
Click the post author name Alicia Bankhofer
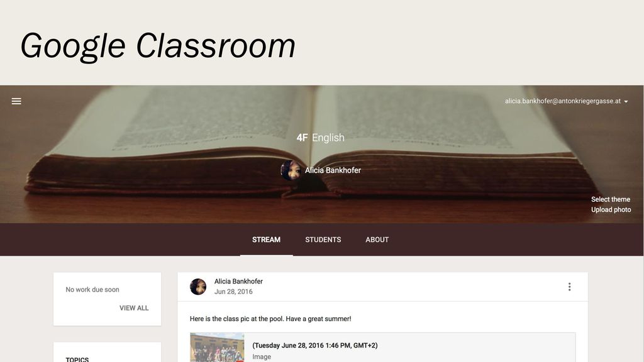coord(238,281)
